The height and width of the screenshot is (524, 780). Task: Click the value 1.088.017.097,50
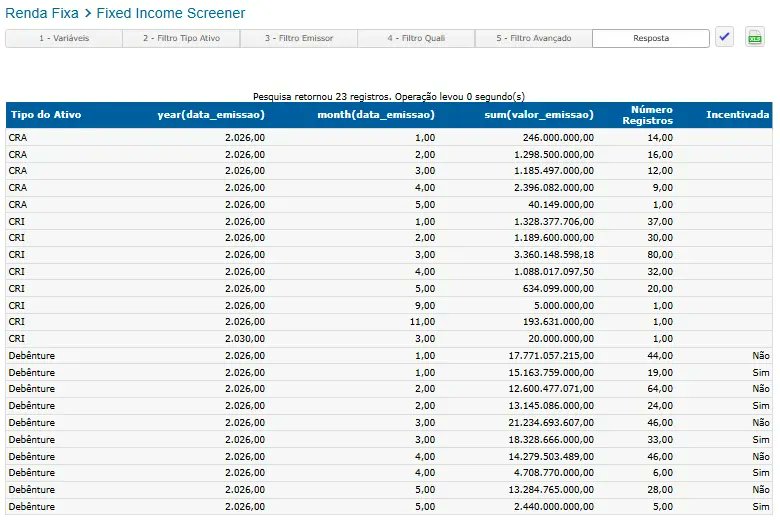click(x=554, y=272)
